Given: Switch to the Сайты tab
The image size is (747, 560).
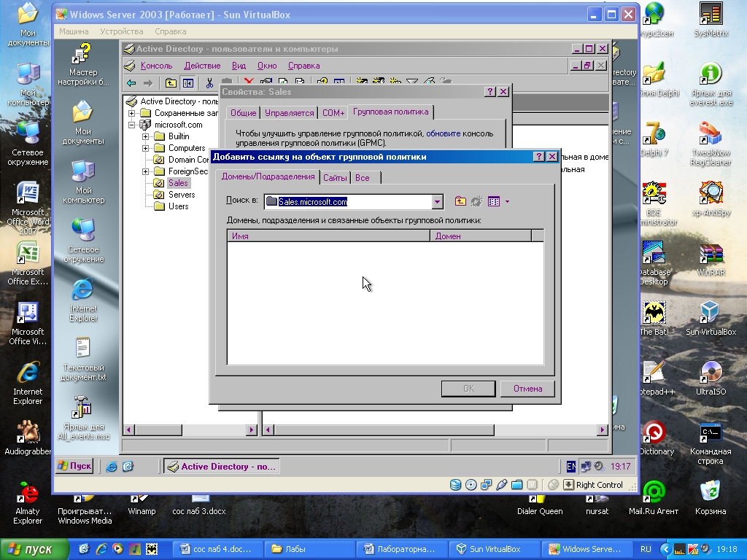Looking at the screenshot, I should tap(335, 178).
